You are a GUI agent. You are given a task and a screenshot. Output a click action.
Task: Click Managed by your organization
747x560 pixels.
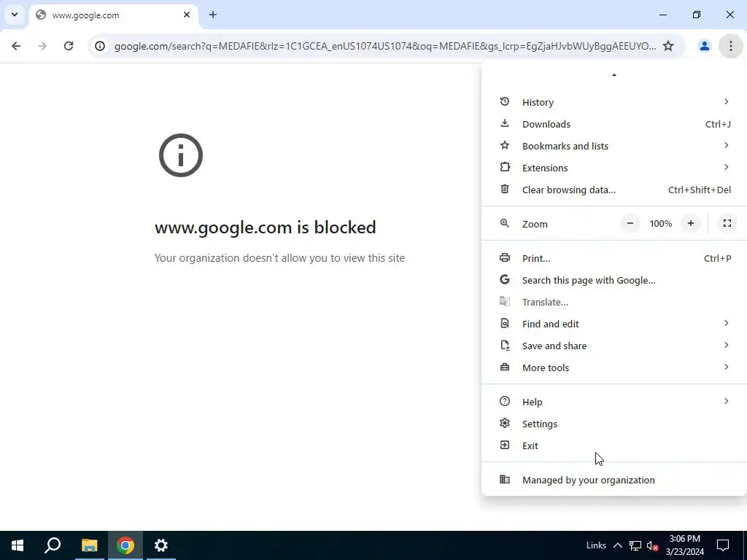tap(614, 480)
